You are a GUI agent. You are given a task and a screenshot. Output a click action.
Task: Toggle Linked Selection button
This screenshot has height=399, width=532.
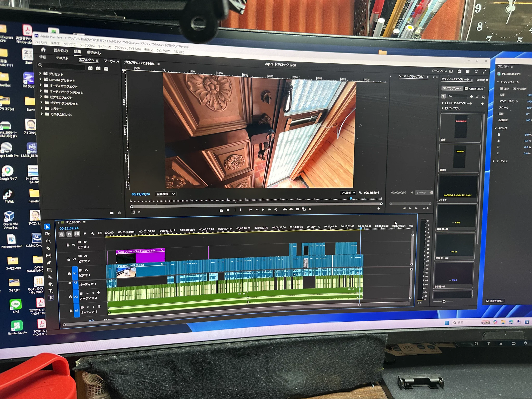point(77,234)
